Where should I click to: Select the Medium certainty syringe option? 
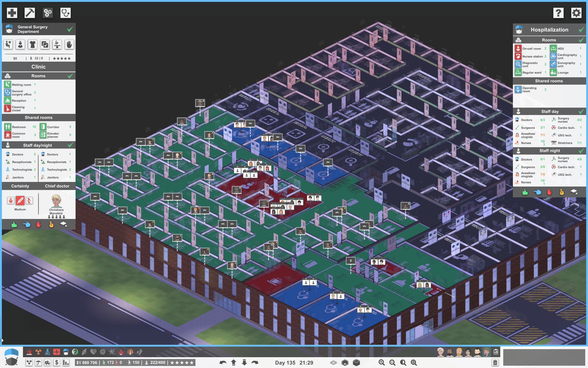20,201
